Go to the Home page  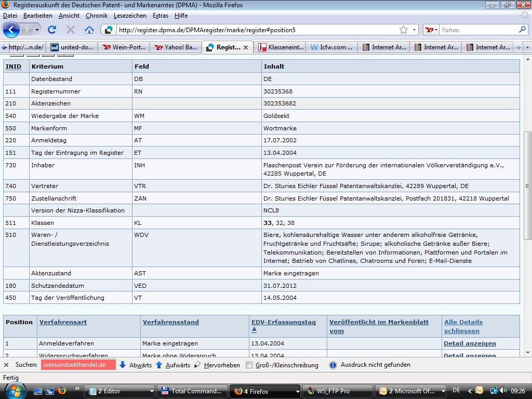point(89,30)
